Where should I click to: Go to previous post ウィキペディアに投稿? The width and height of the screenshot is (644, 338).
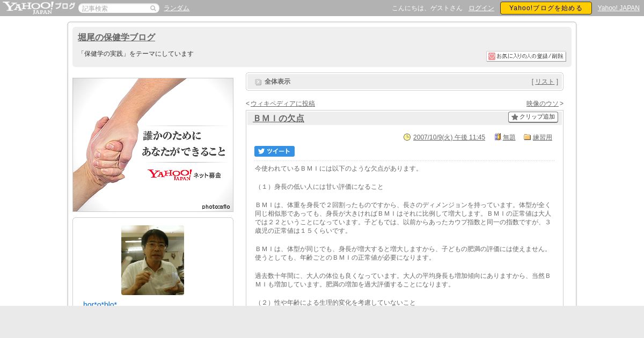[283, 104]
